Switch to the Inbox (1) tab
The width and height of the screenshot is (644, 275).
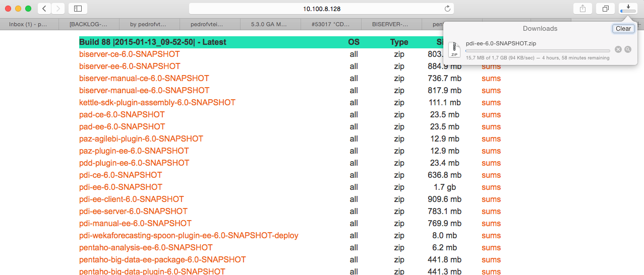28,24
